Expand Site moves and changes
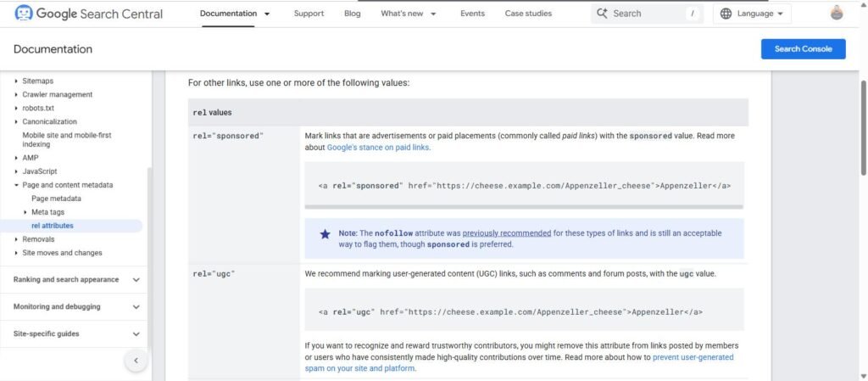The image size is (868, 381). click(17, 253)
